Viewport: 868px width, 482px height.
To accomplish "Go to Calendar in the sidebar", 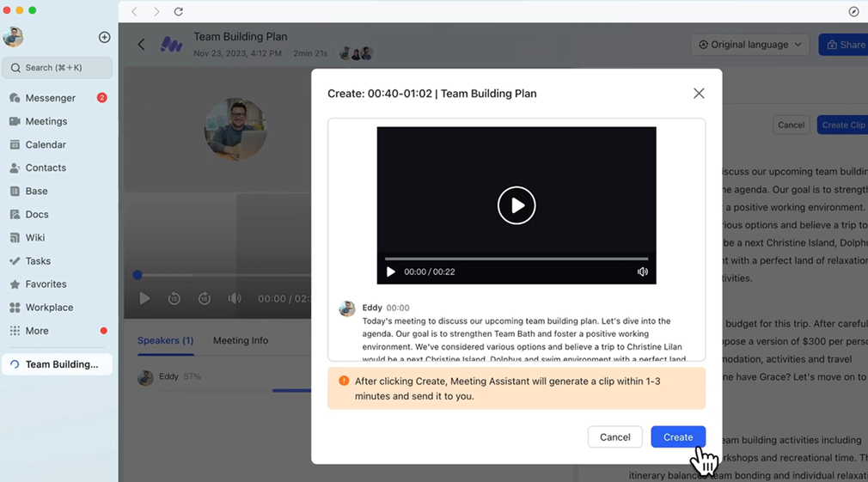I will click(x=46, y=144).
